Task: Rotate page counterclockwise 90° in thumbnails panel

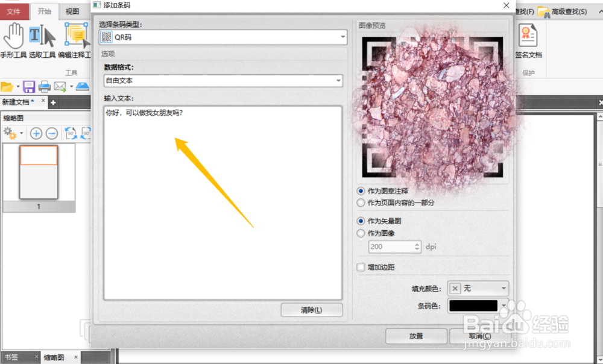Action: click(x=71, y=133)
